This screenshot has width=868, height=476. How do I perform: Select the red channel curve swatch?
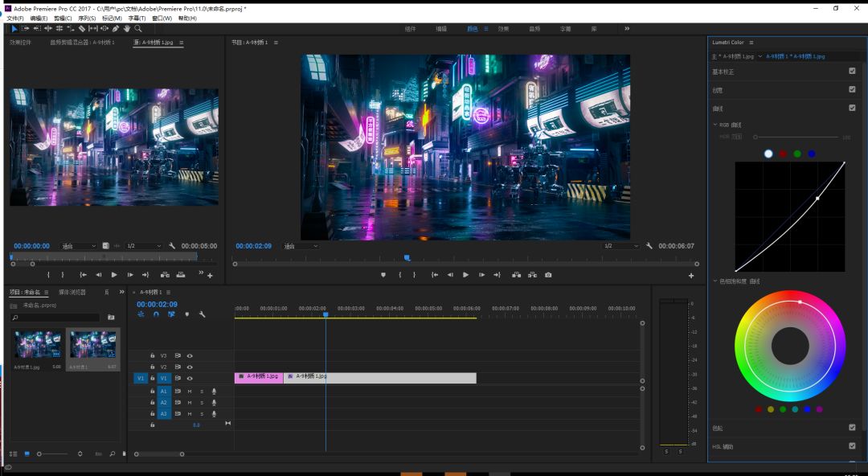pyautogui.click(x=782, y=154)
